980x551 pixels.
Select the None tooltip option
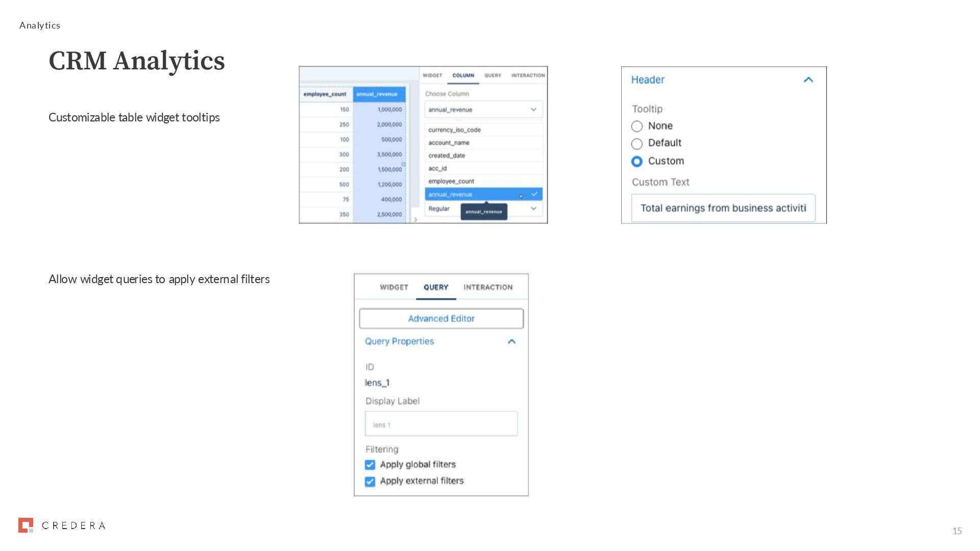point(637,126)
